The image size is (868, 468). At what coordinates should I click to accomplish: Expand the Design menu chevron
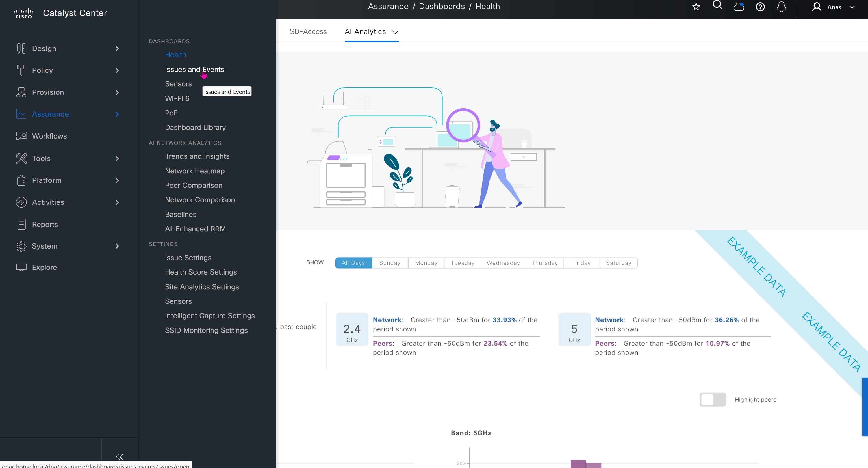(117, 49)
